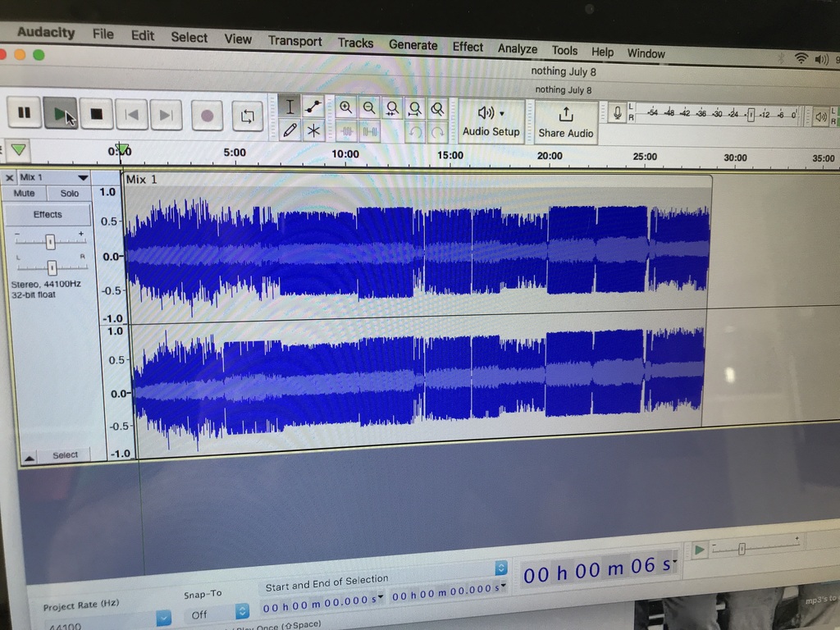Click the playhead marker on timeline
This screenshot has height=630, width=840.
[x=123, y=149]
